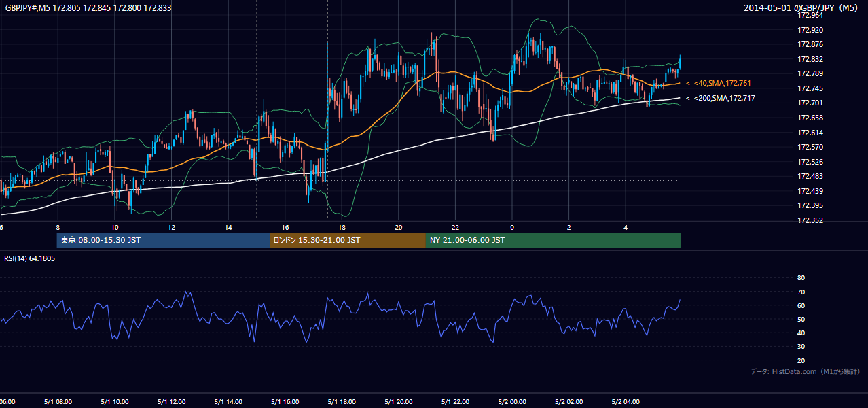Screen dimensions: 868x408
Task: Click RSI scale value 70
Action: pyautogui.click(x=801, y=292)
